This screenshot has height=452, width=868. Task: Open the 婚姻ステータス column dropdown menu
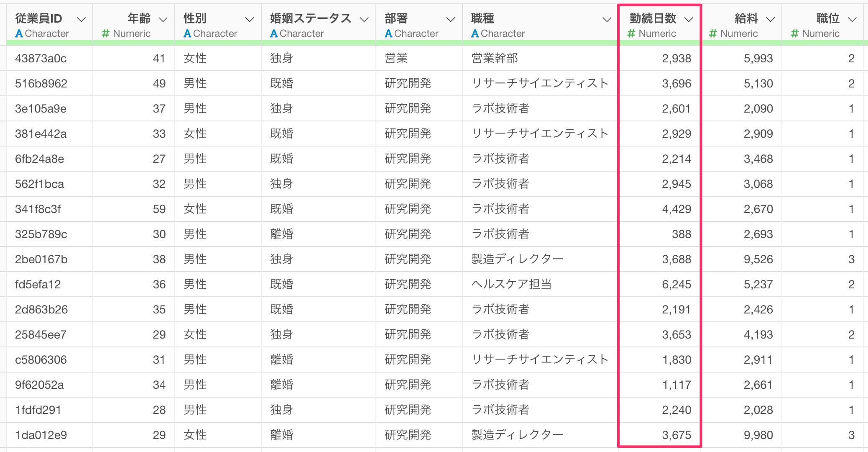click(x=364, y=19)
